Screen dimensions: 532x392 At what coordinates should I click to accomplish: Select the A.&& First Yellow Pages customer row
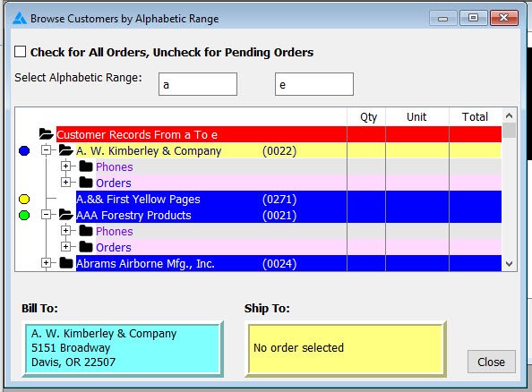pos(288,199)
